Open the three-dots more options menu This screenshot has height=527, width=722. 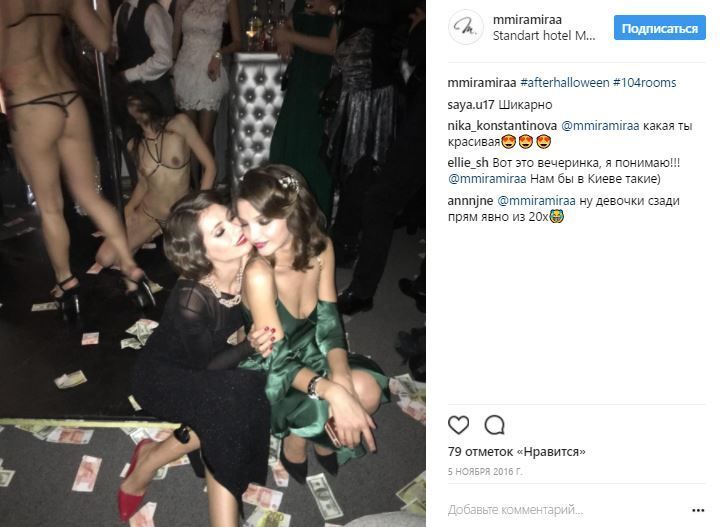pos(698,510)
